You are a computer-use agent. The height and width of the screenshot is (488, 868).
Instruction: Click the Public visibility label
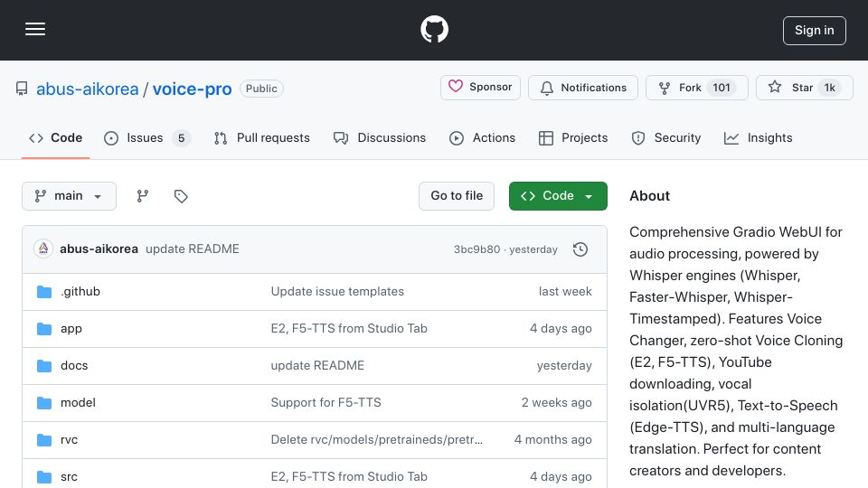(x=261, y=89)
